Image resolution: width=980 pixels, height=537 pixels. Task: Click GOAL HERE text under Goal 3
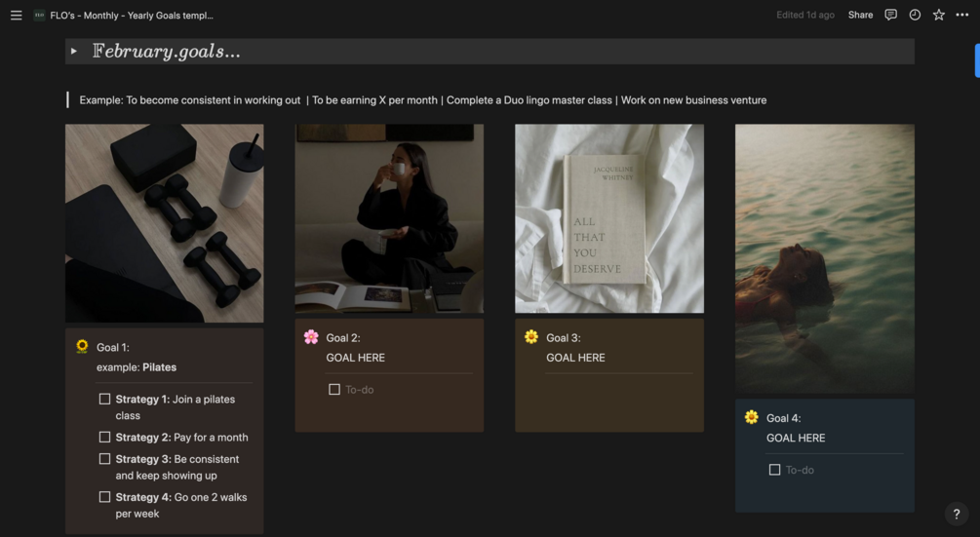click(x=575, y=358)
